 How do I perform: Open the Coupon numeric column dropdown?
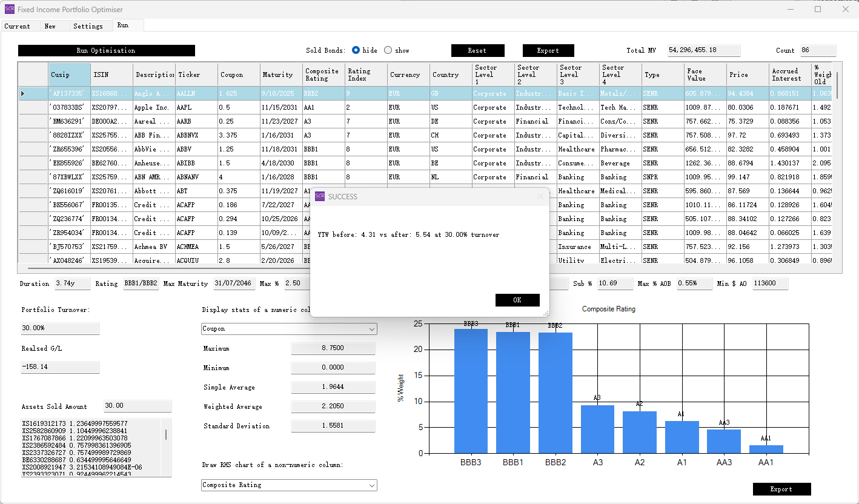371,329
